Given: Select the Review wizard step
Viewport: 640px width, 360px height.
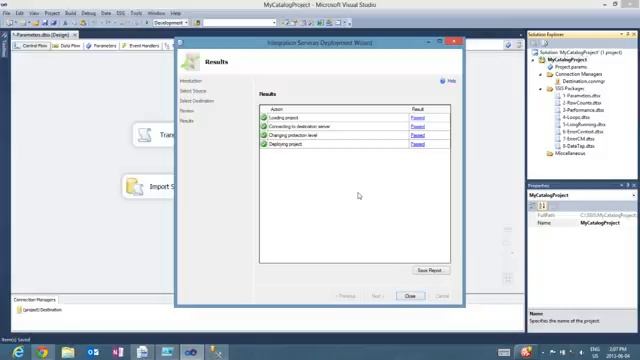Looking at the screenshot, I should click(187, 111).
